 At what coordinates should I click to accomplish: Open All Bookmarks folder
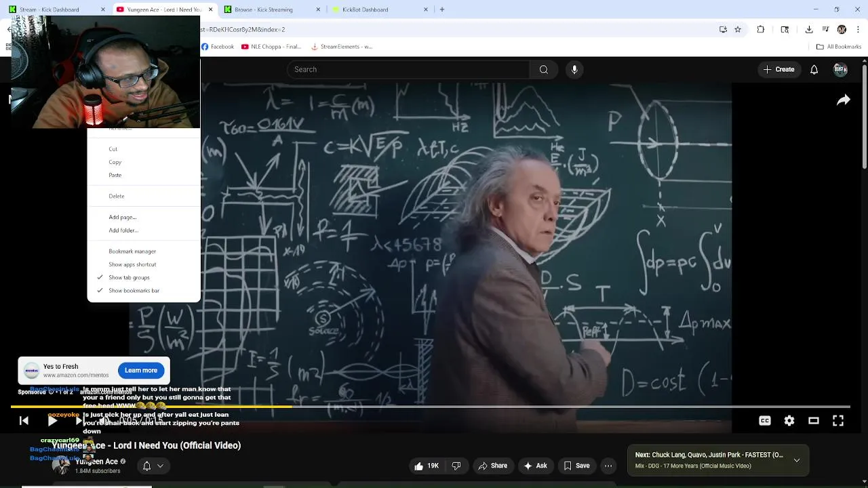coord(839,47)
